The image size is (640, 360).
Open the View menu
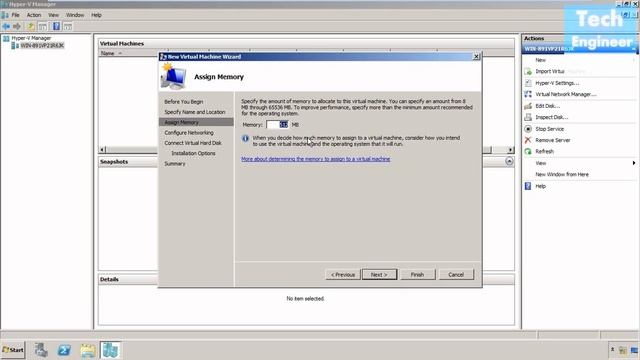pos(53,15)
